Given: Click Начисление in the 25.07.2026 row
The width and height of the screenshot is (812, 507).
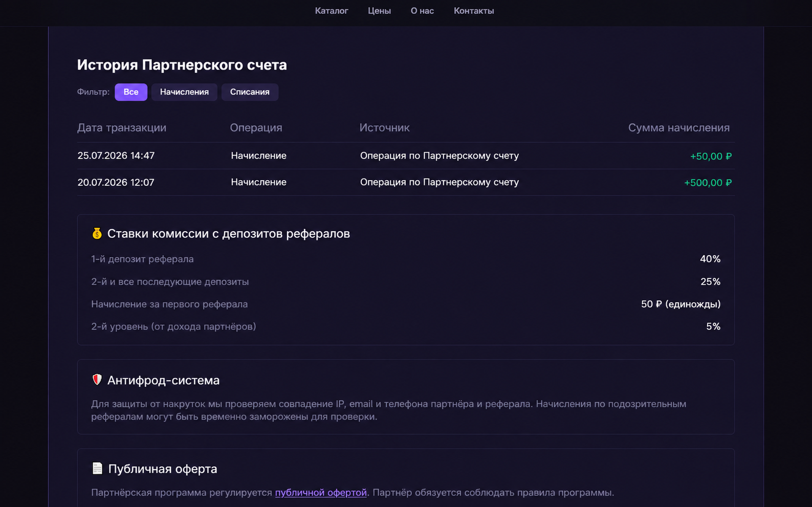Looking at the screenshot, I should coord(258,156).
